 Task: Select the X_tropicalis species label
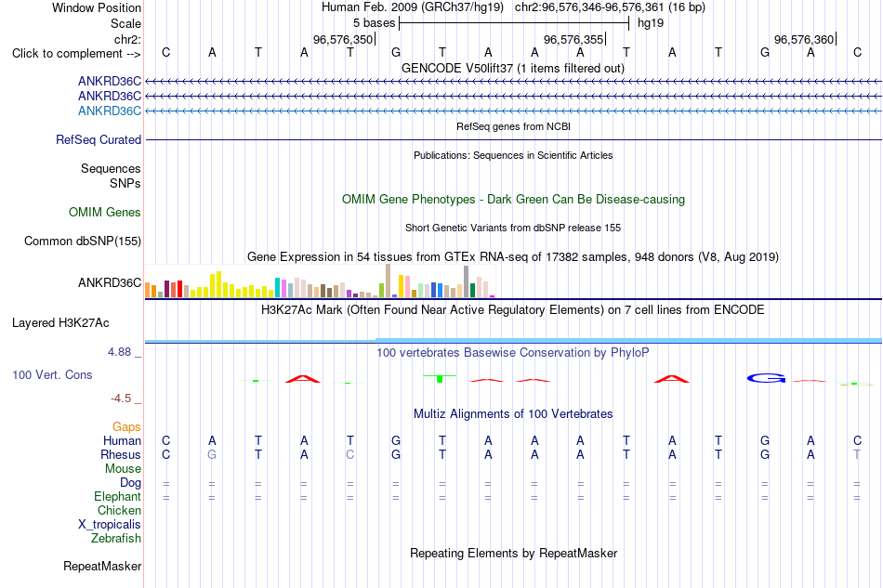(x=110, y=525)
